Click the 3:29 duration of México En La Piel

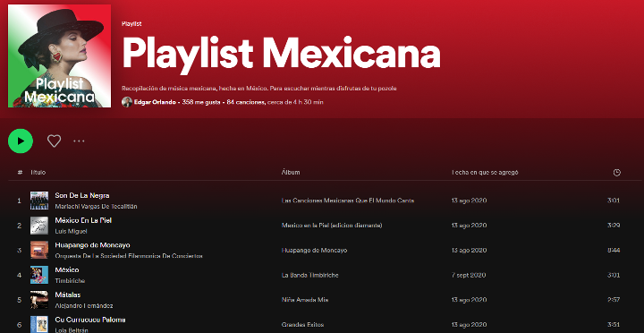(x=614, y=226)
